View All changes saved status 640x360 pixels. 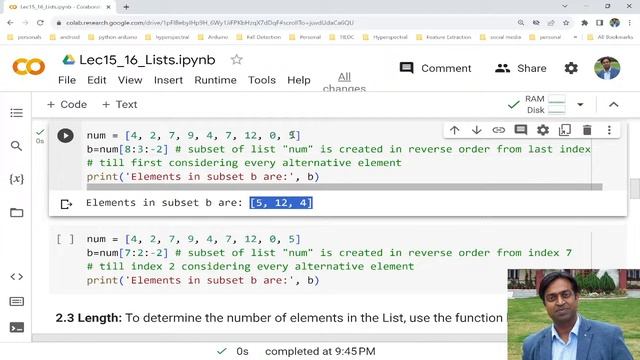click(x=344, y=82)
